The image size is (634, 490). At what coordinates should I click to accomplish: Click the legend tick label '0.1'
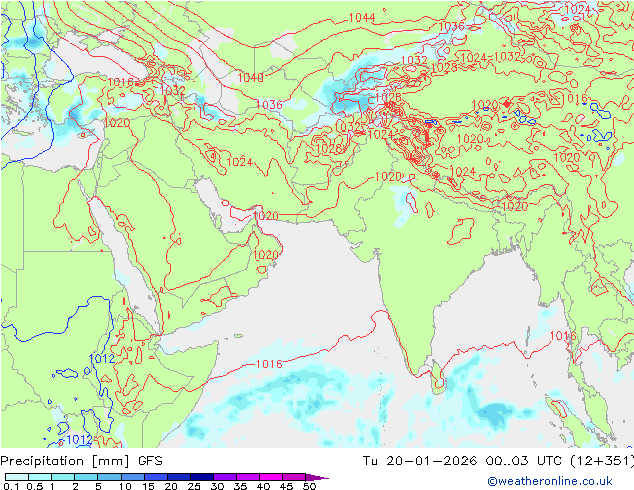pos(11,486)
